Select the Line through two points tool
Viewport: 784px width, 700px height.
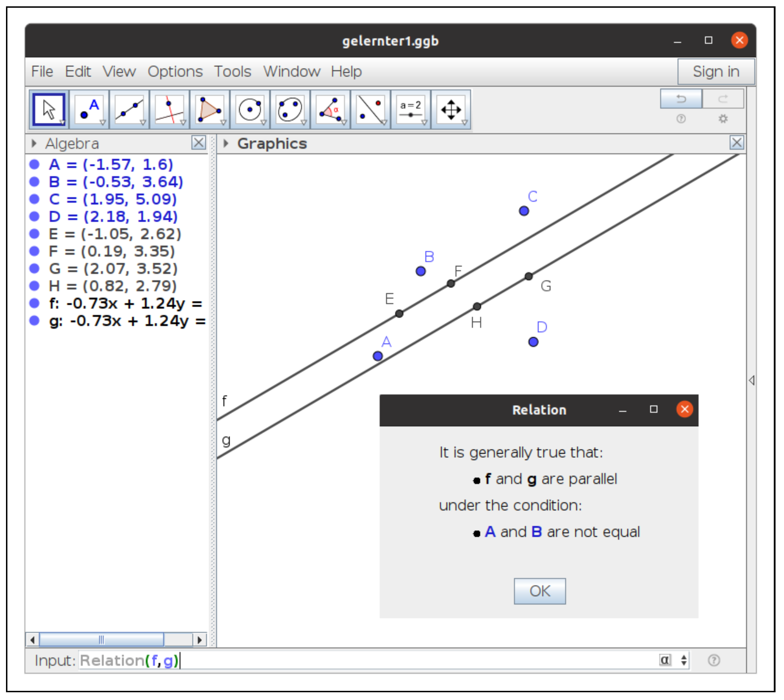click(129, 110)
